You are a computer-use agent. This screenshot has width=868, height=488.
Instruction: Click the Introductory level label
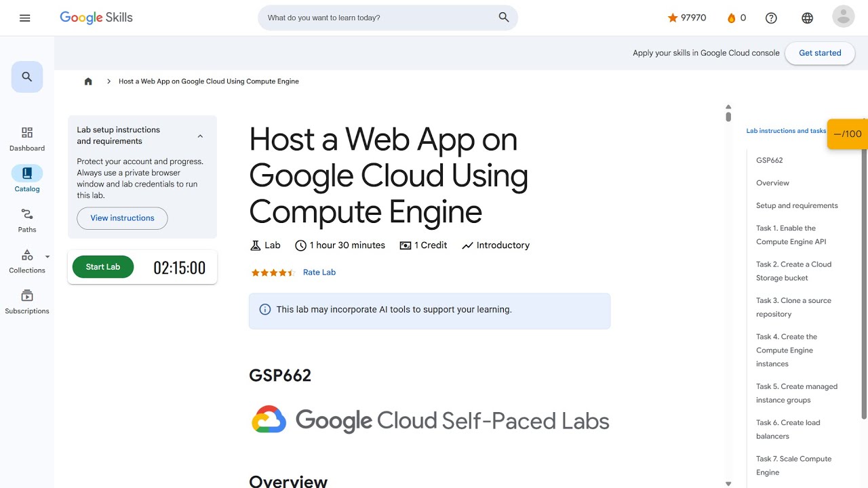[503, 245]
